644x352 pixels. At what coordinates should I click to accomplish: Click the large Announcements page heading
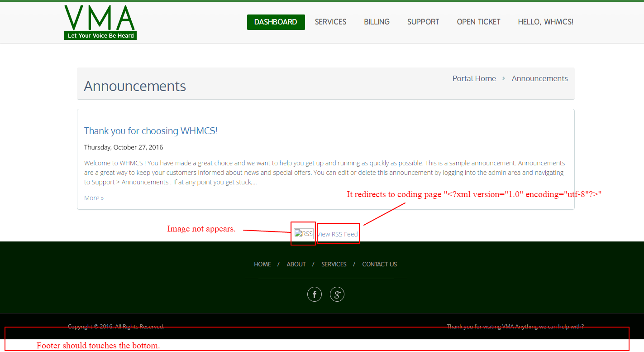135,86
